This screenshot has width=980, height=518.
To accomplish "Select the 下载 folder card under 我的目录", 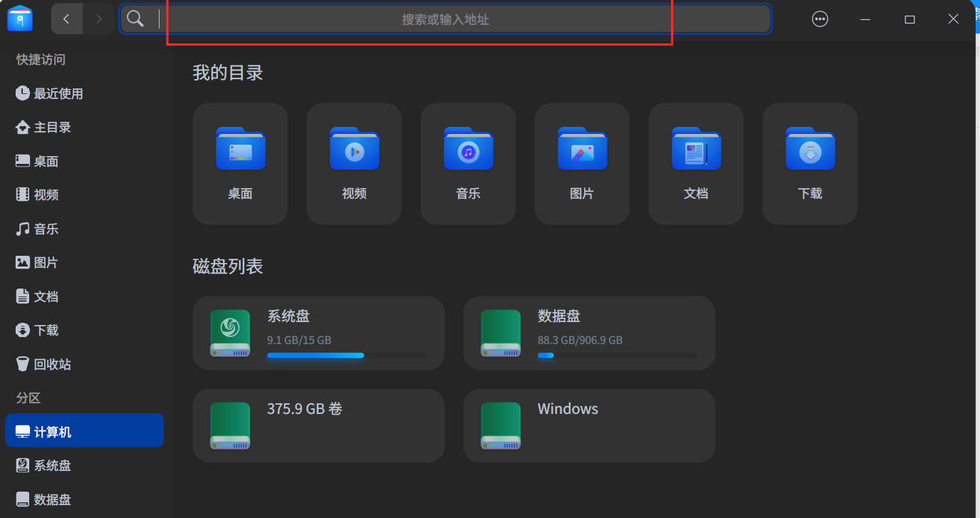I will [810, 164].
